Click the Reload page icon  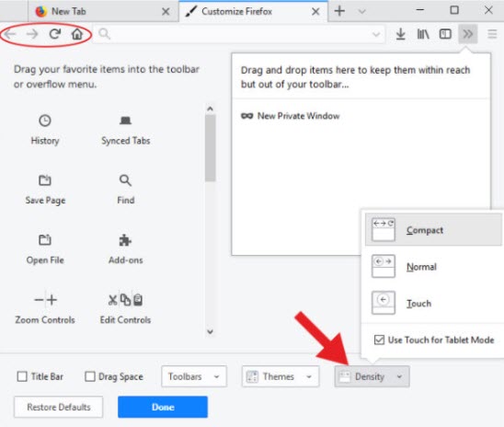55,34
